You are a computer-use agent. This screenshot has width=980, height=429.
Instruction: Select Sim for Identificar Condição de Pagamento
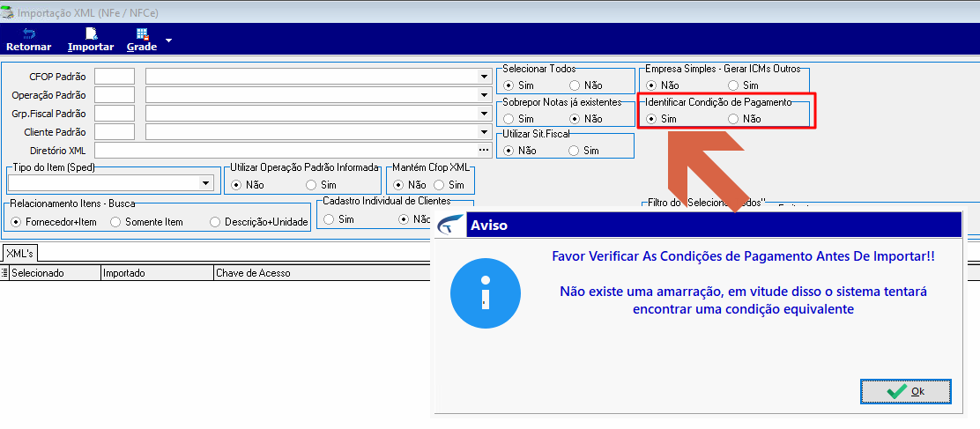652,119
